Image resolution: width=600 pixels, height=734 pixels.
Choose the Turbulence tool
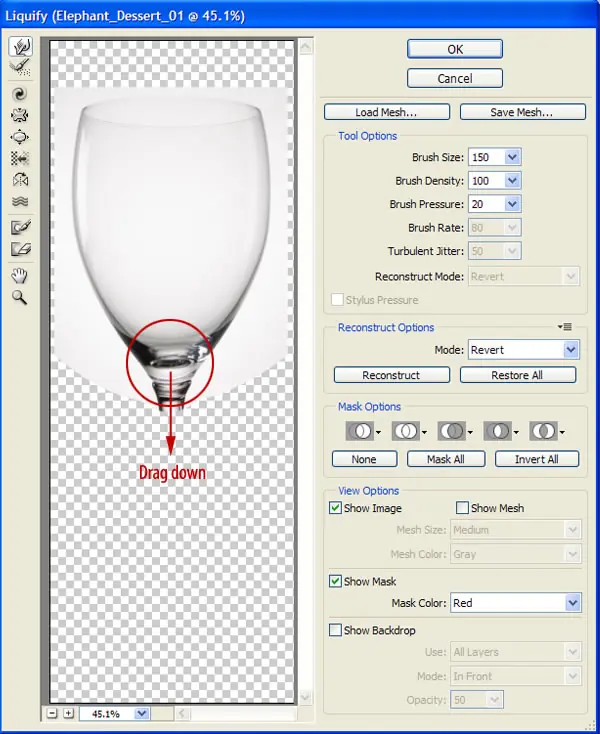click(x=20, y=202)
